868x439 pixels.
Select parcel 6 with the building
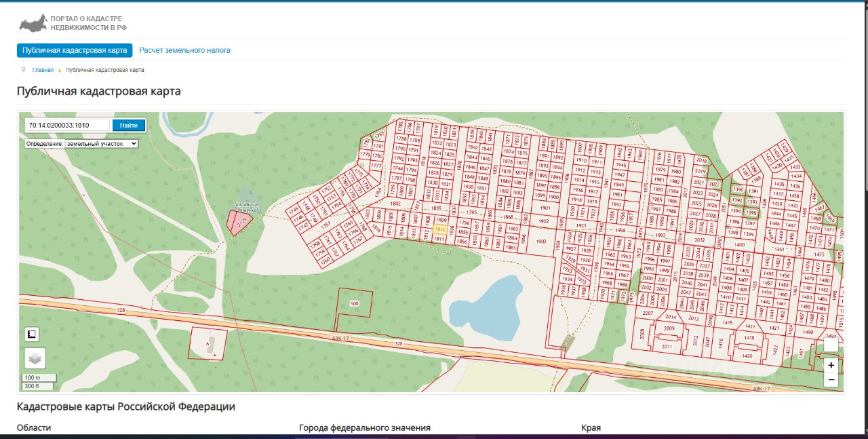[x=208, y=343]
